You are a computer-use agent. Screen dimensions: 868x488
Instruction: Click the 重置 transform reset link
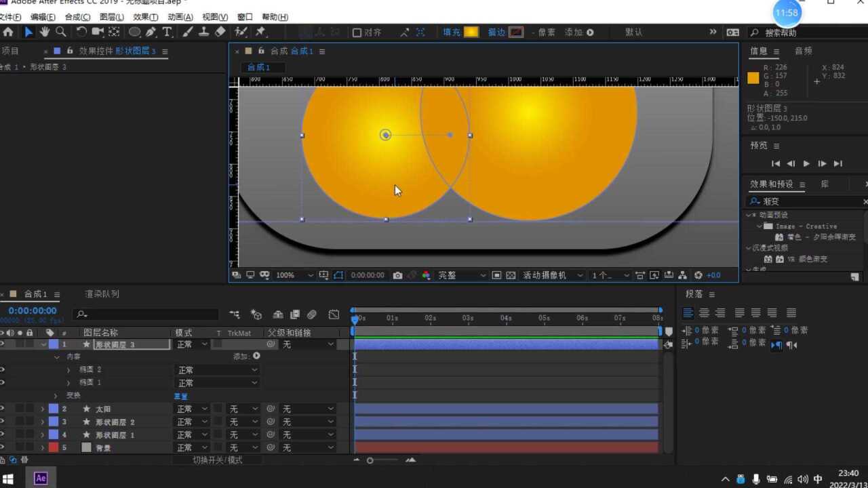point(181,396)
